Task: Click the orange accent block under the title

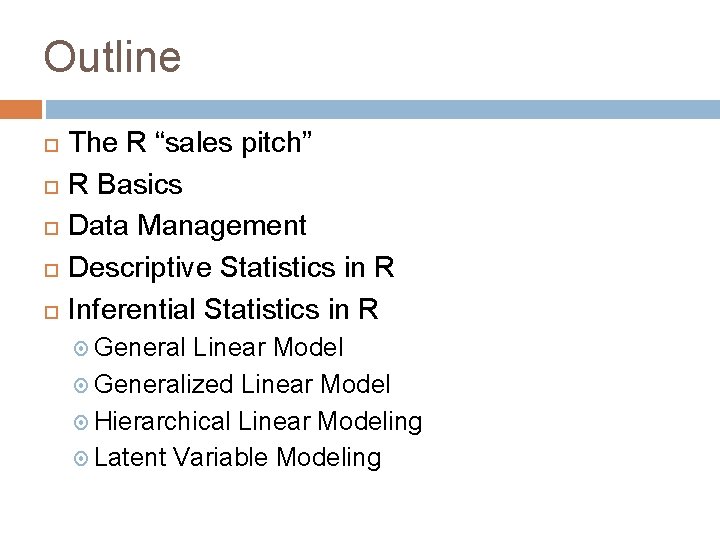Action: pos(20,109)
